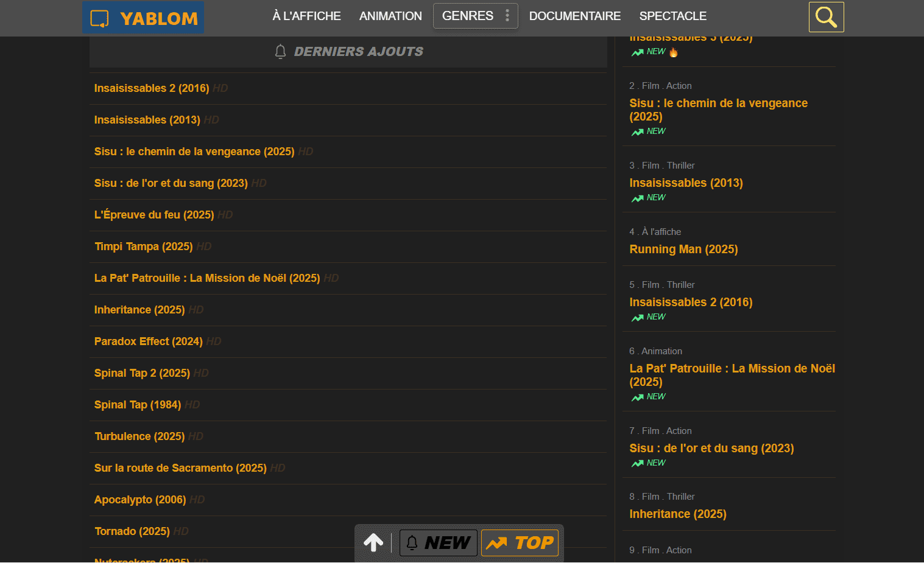The width and height of the screenshot is (924, 563).
Task: Click the three-dot icon beside GENRES
Action: tap(507, 15)
